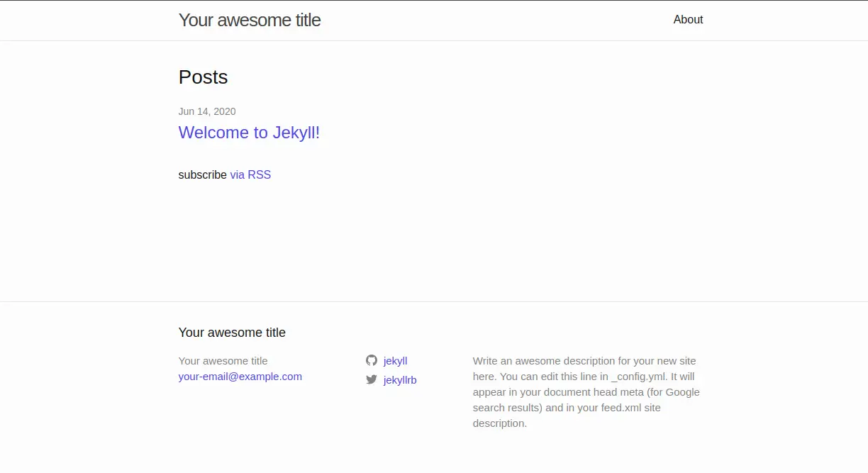Screen dimensions: 868x473
Task: Click the Twitter bird icon in footer
Action: click(x=372, y=379)
